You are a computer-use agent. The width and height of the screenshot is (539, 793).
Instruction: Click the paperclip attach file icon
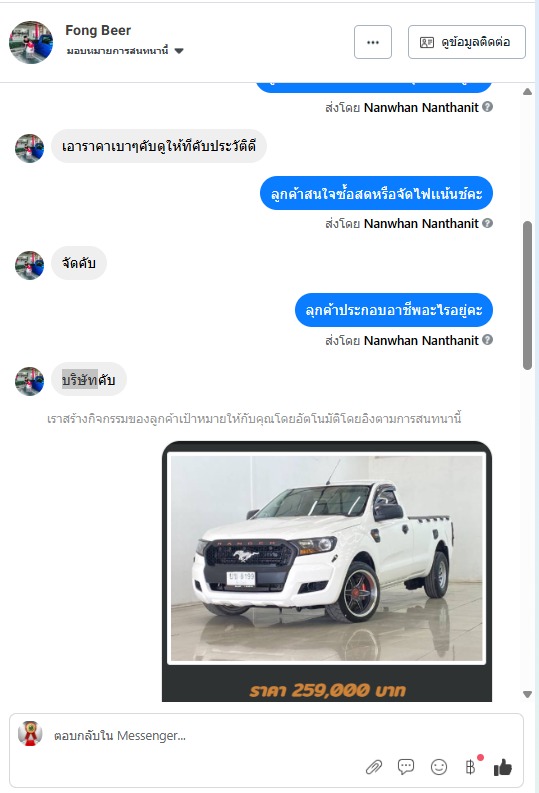[374, 767]
